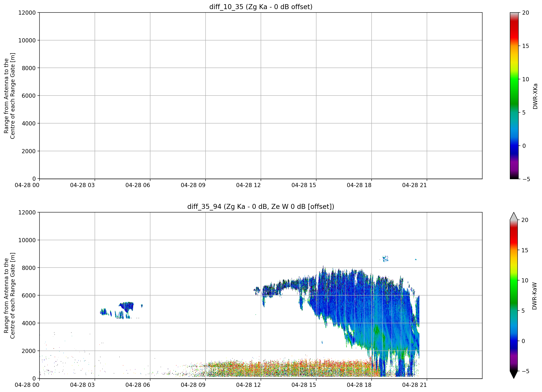Click the '15' tick on the DWR-KaW colorbar

coord(525,250)
